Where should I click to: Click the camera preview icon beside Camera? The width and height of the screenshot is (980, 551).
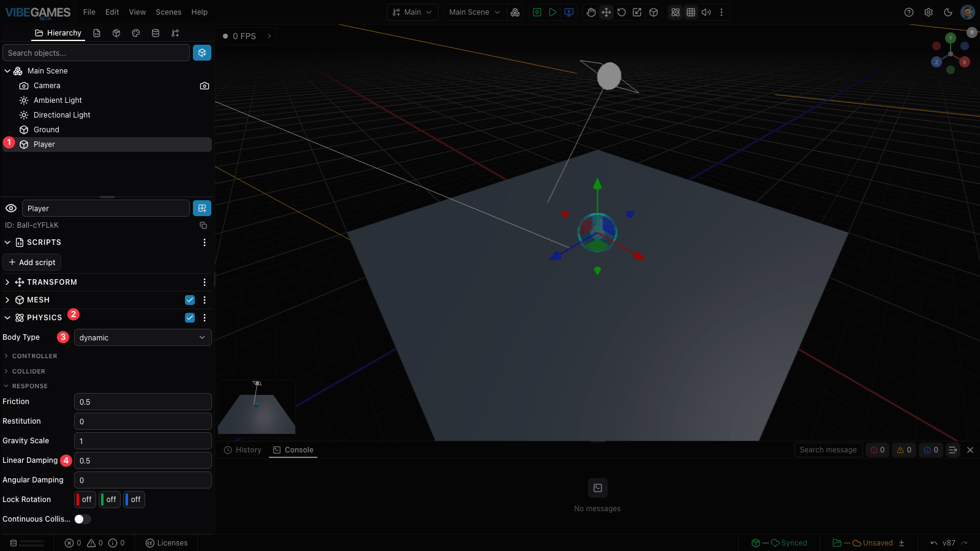pos(205,86)
